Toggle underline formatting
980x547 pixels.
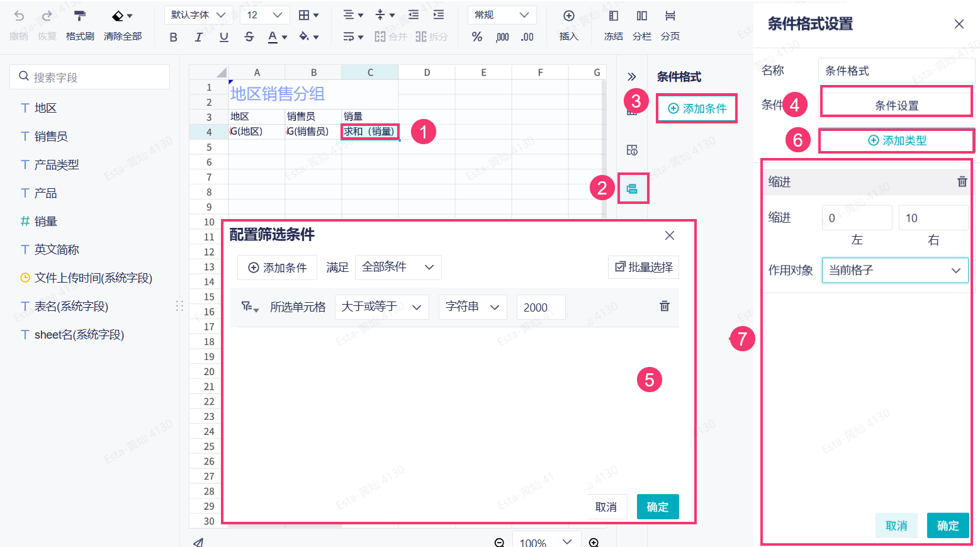pos(224,37)
